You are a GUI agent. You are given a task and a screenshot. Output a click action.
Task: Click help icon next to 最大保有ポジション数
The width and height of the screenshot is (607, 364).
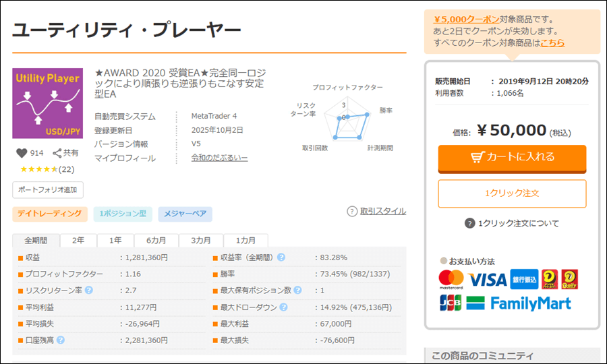tap(296, 291)
